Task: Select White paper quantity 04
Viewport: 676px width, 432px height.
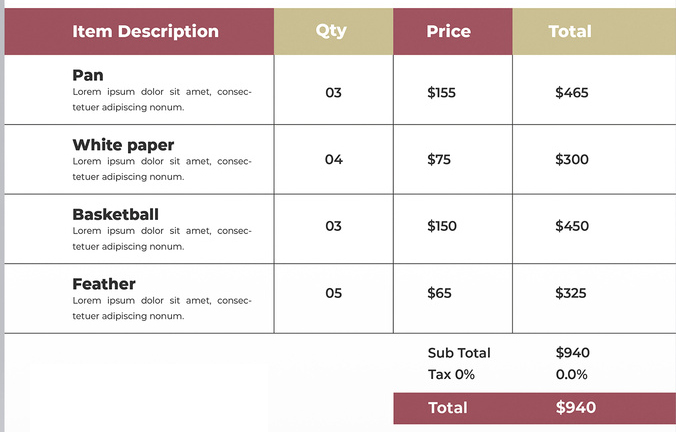Action: 334,159
